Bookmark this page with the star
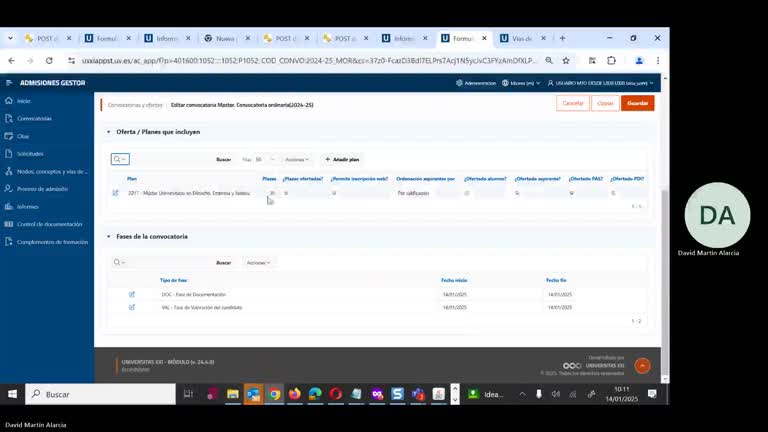Image resolution: width=768 pixels, height=432 pixels. point(566,61)
